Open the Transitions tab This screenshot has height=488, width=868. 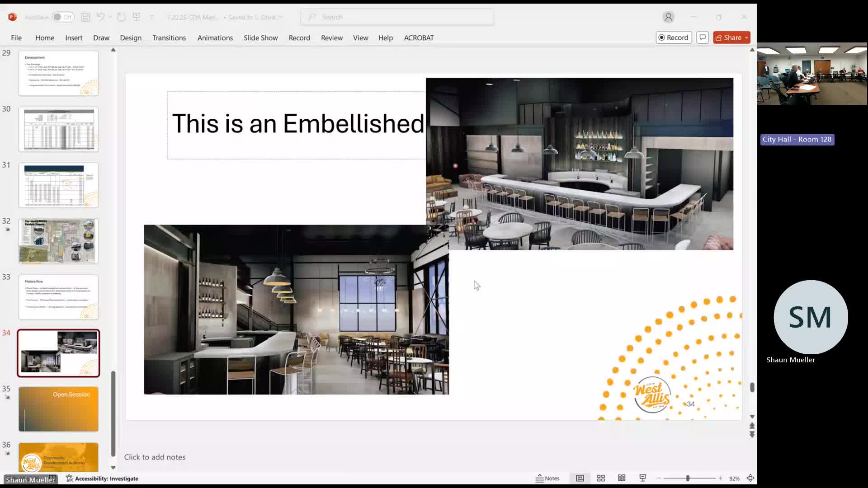pyautogui.click(x=169, y=38)
